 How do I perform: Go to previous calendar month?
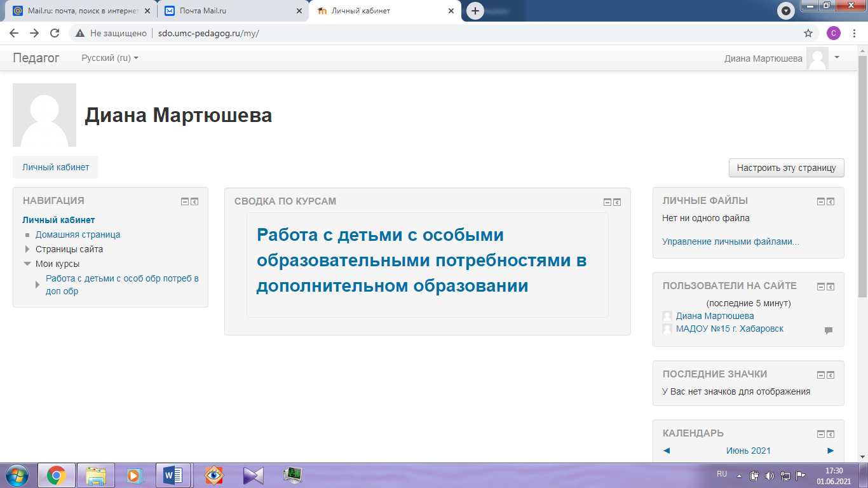[x=667, y=451]
